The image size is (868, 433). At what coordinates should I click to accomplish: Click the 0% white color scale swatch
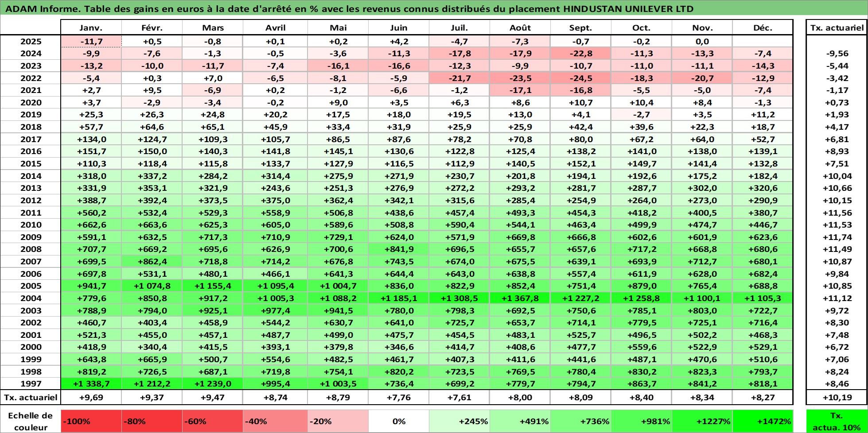tap(399, 421)
